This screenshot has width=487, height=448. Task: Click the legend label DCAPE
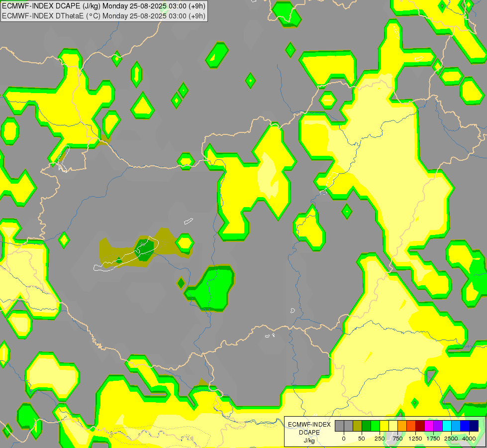(309, 433)
